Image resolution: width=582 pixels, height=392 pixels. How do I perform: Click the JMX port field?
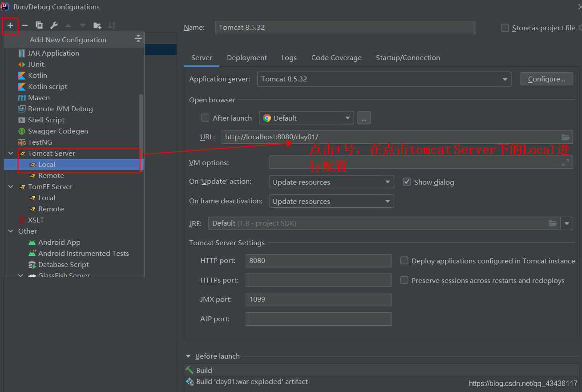tap(318, 299)
